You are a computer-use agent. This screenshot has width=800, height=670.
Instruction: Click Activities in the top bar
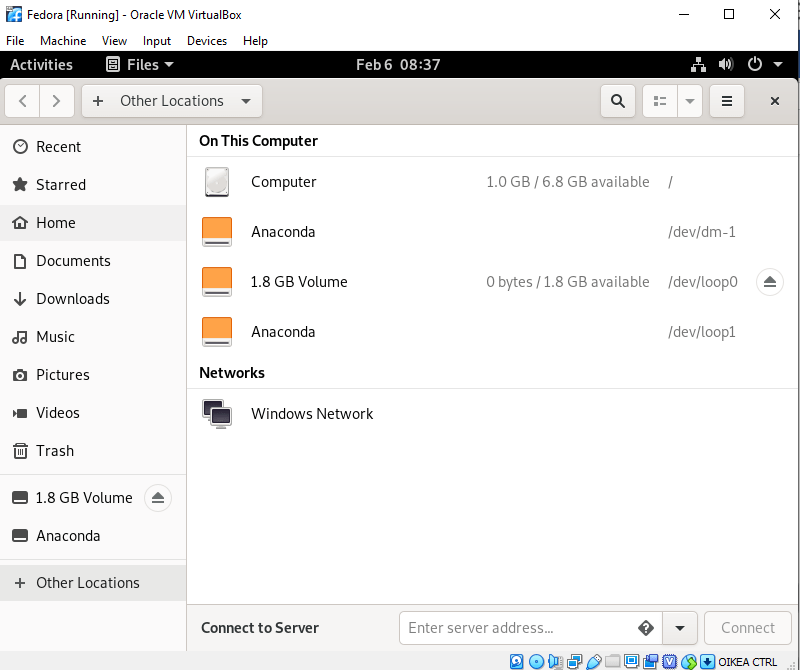click(x=41, y=65)
